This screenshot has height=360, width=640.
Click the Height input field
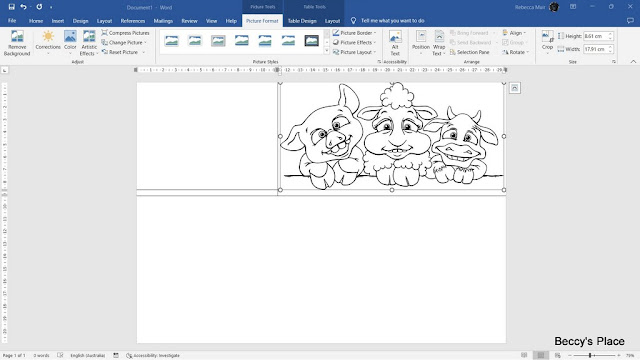596,36
